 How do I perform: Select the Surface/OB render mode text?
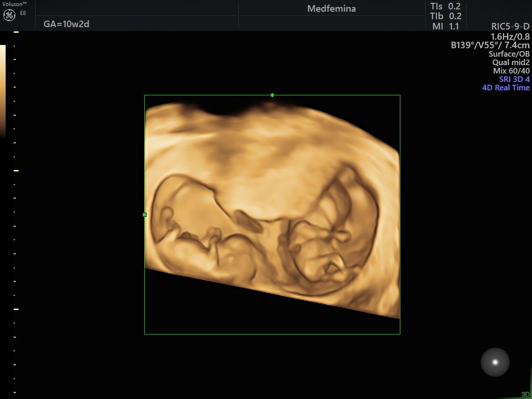click(x=509, y=54)
